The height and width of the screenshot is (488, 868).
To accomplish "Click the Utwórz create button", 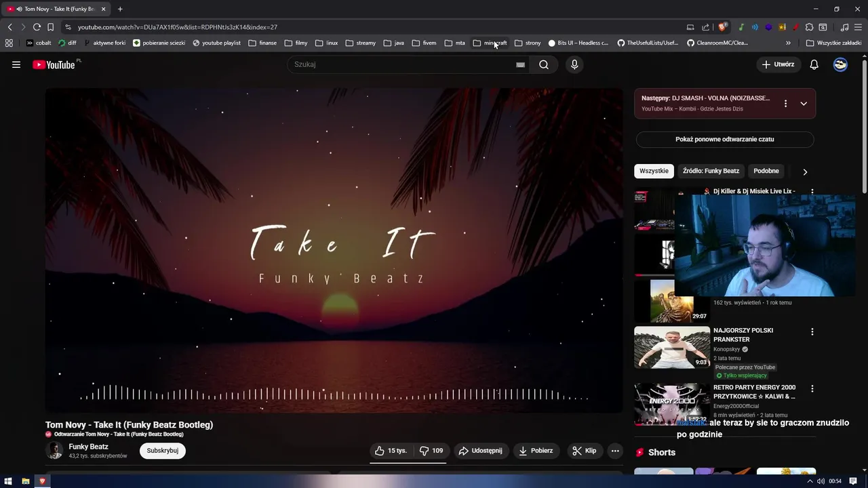I will 778,64.
